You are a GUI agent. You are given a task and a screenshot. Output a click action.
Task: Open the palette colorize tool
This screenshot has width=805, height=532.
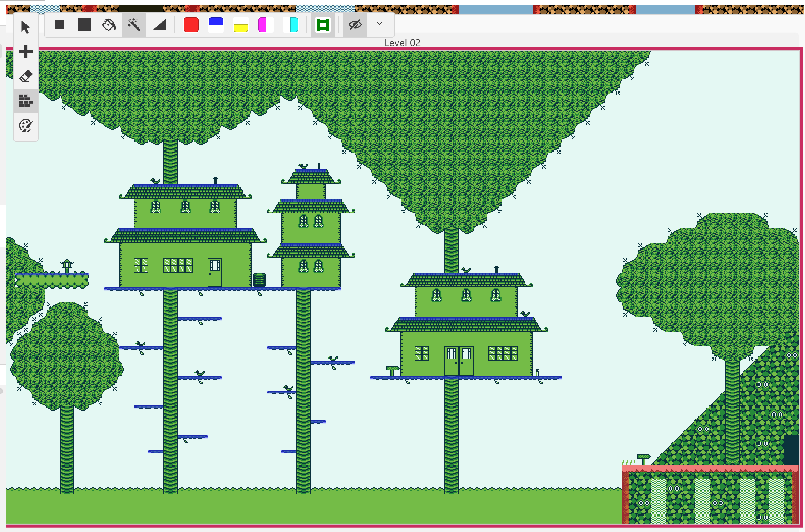point(25,126)
